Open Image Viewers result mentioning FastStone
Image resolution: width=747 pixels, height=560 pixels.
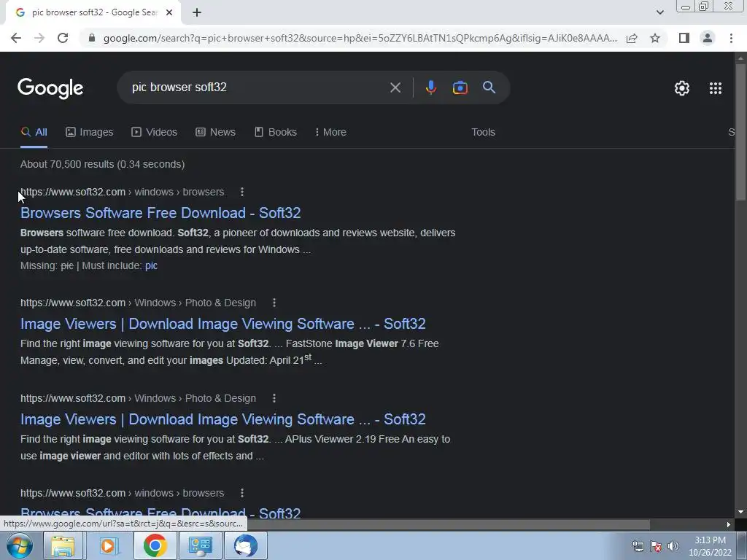coord(223,324)
